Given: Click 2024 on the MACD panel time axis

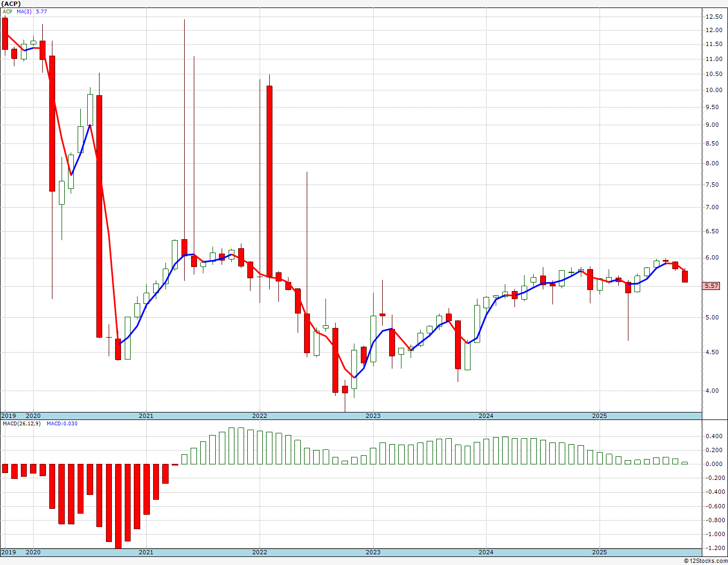Looking at the screenshot, I should (x=486, y=552).
